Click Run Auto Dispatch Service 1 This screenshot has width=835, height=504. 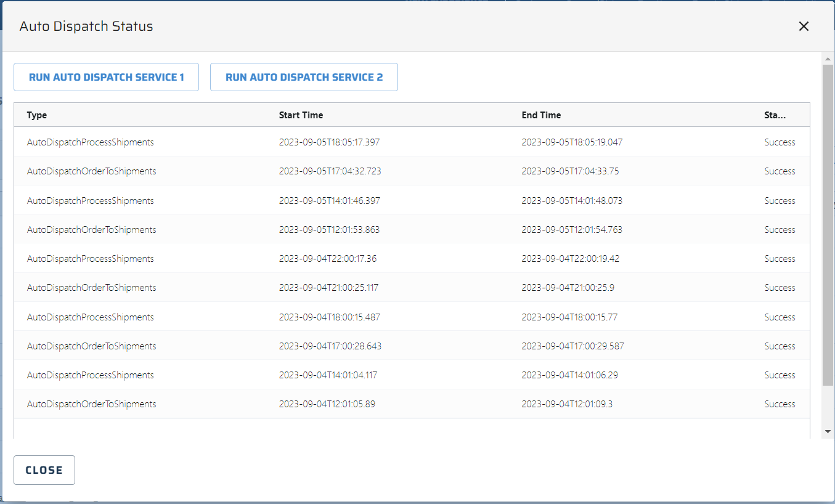pos(107,77)
